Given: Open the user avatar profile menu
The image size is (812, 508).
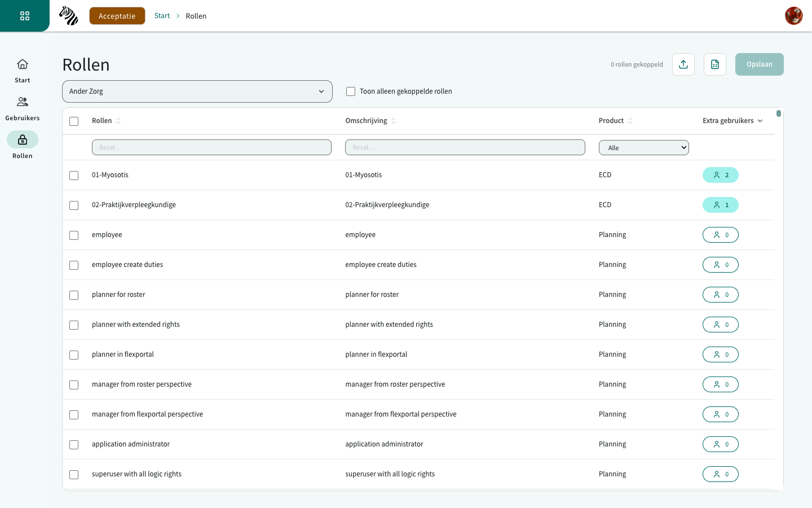Looking at the screenshot, I should [x=794, y=16].
